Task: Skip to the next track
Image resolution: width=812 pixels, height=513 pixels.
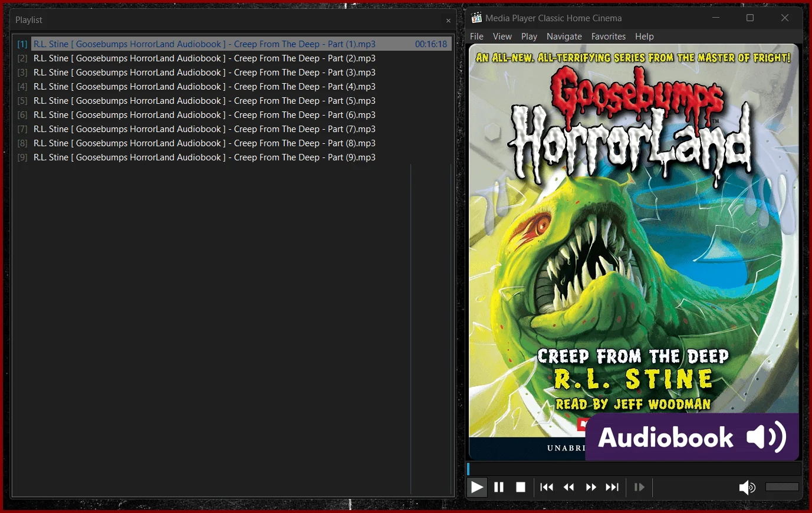Action: (x=613, y=487)
